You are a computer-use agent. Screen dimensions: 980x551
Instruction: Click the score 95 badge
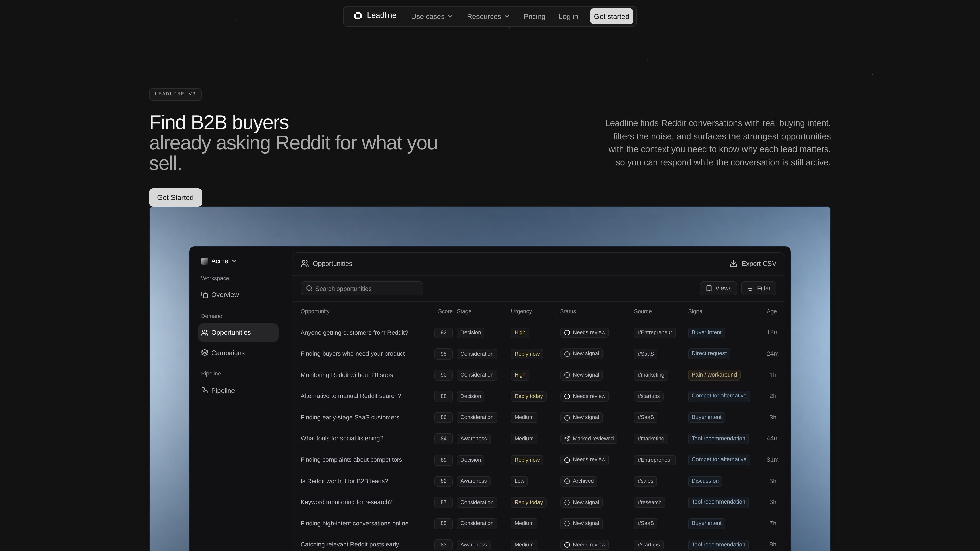pyautogui.click(x=443, y=354)
